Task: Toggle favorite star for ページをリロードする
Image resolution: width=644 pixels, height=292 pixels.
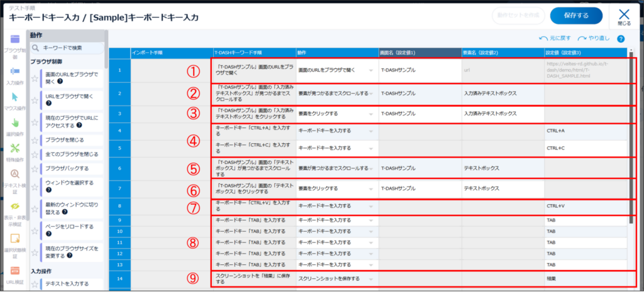Action: pos(35,227)
